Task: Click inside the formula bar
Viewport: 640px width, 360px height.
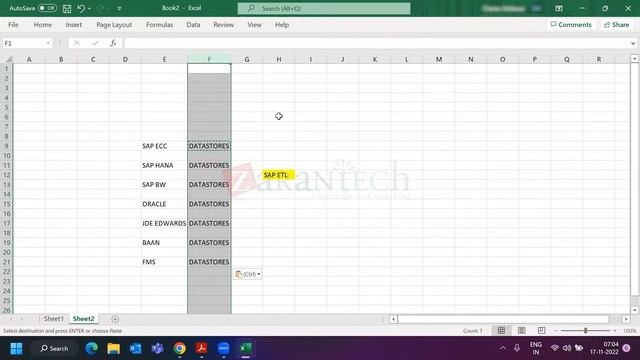Action: point(376,43)
